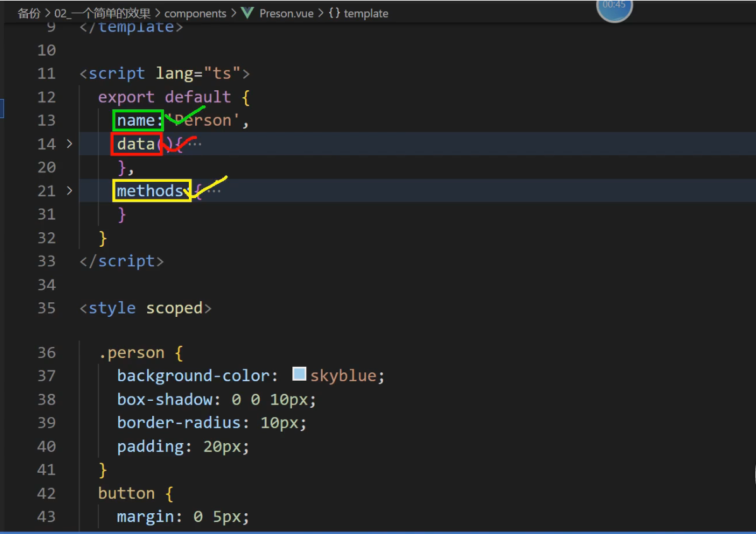Click the '.person' selector on line 36
The height and width of the screenshot is (534, 756).
[x=131, y=353]
